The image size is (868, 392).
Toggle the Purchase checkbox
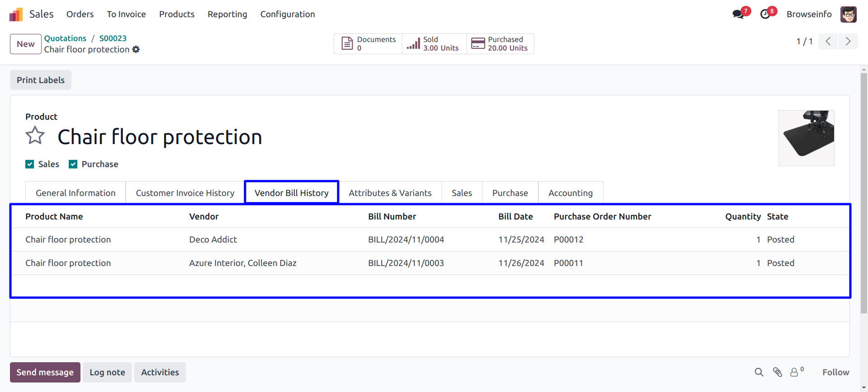[x=73, y=164]
